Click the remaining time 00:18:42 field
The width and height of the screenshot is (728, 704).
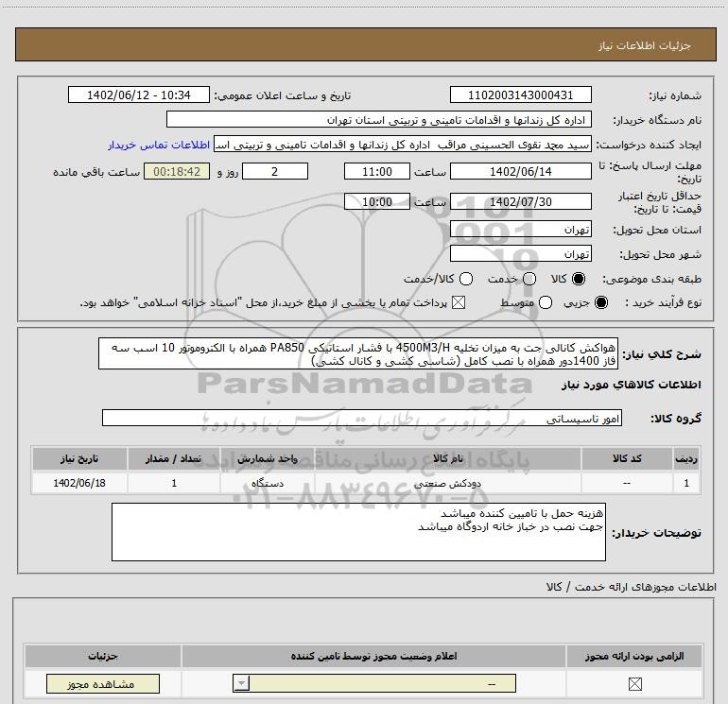point(177,171)
